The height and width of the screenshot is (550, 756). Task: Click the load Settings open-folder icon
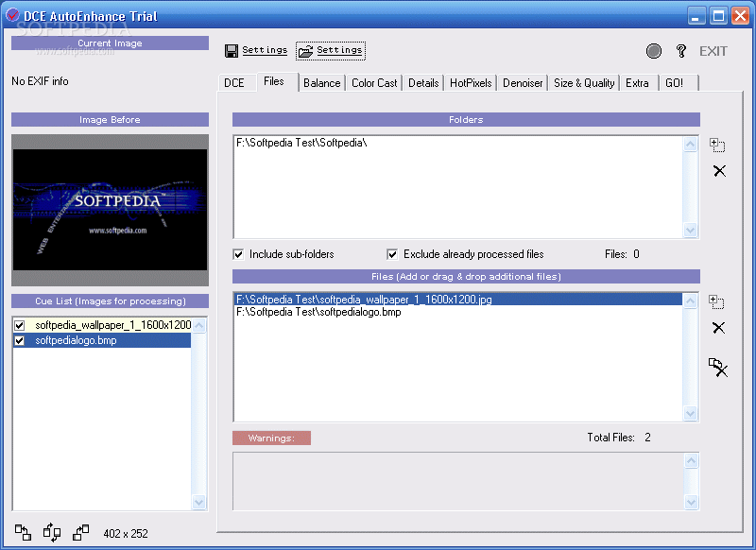[x=305, y=51]
